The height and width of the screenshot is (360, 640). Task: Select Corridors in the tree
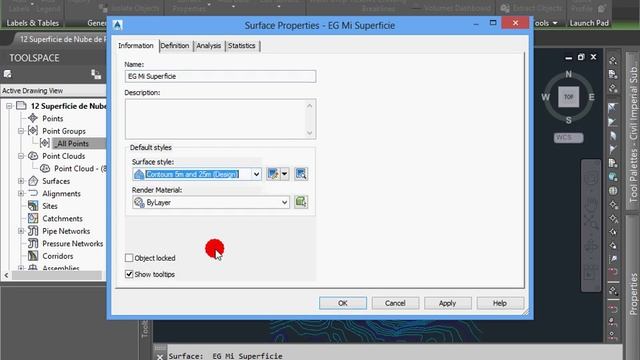[x=58, y=256]
